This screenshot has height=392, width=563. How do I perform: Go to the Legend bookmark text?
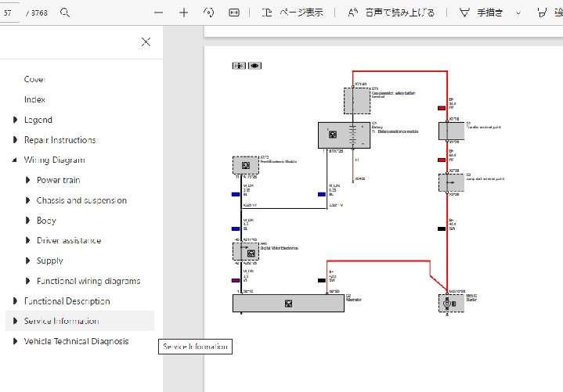(38, 120)
